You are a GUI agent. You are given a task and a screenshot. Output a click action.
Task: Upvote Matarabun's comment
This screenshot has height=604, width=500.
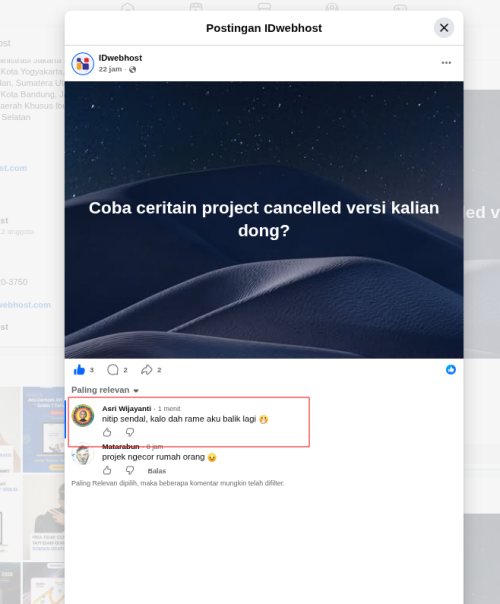(x=107, y=470)
